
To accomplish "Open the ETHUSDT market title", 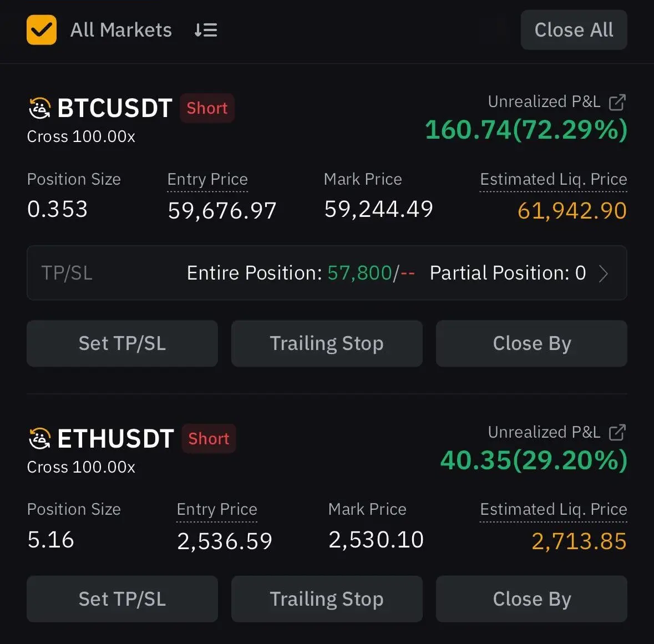I will [115, 438].
